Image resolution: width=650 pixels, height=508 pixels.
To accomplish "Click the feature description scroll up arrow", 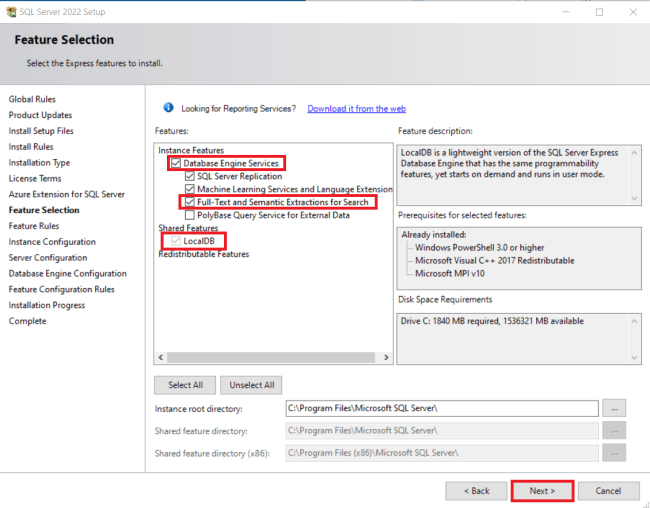I will 634,153.
